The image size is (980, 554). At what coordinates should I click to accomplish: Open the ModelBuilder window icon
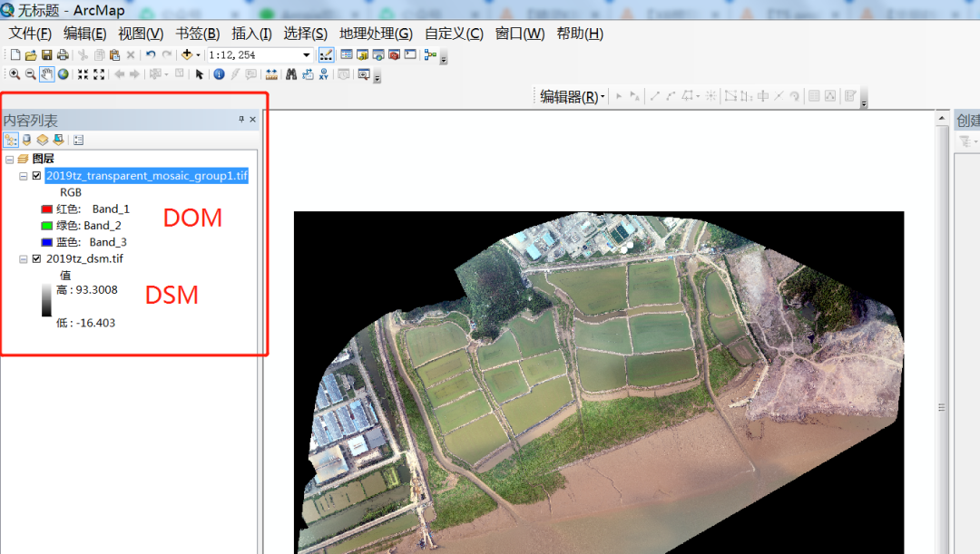(x=429, y=55)
